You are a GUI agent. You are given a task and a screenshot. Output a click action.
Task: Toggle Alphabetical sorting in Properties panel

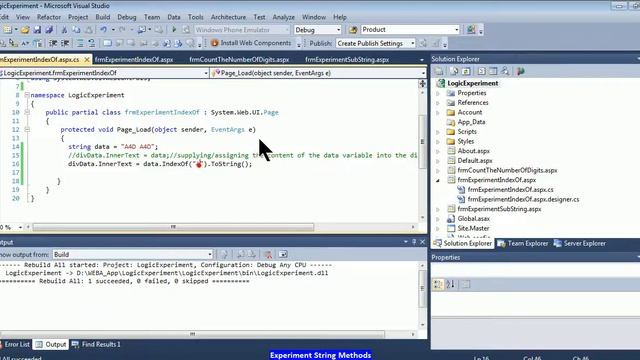(x=451, y=284)
